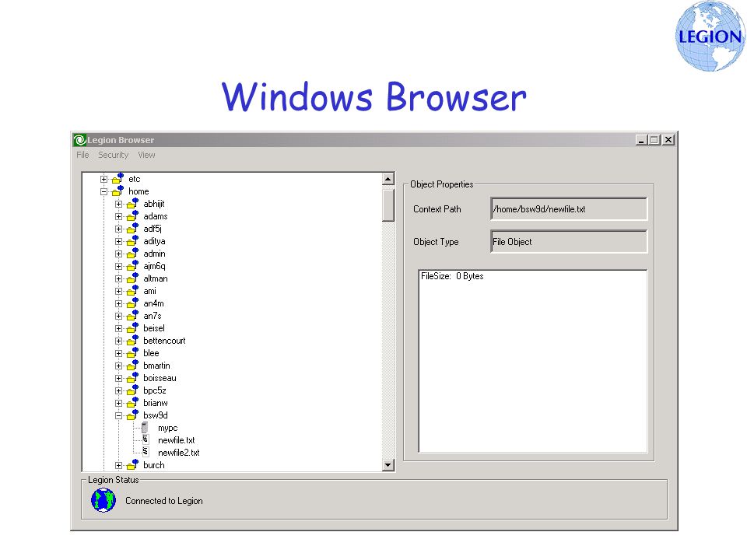The height and width of the screenshot is (560, 747).
Task: Click the ajm6q folder icon
Action: pyautogui.click(x=132, y=266)
